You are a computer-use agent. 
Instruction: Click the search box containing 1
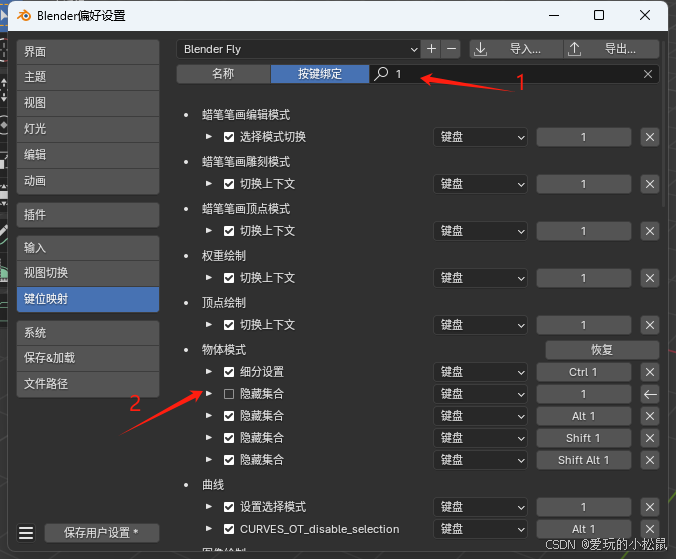[x=514, y=74]
